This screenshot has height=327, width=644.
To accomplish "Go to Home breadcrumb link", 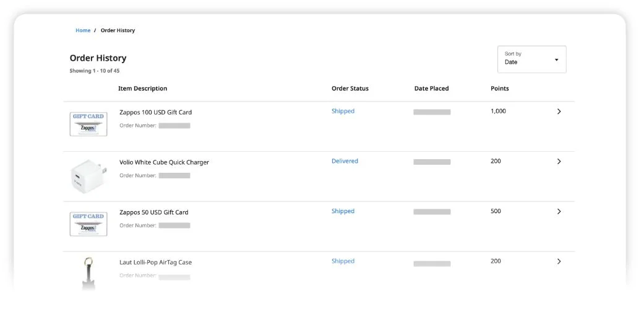I will (83, 30).
